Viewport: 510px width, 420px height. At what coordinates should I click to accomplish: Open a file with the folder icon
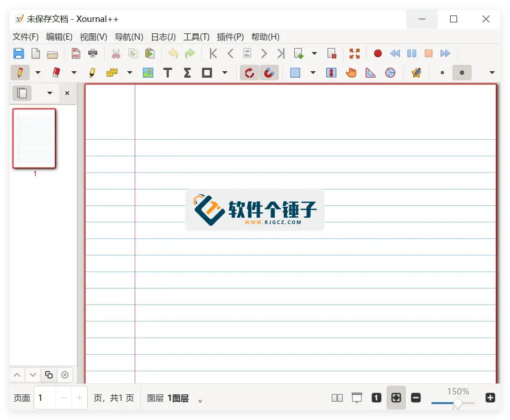pos(53,53)
